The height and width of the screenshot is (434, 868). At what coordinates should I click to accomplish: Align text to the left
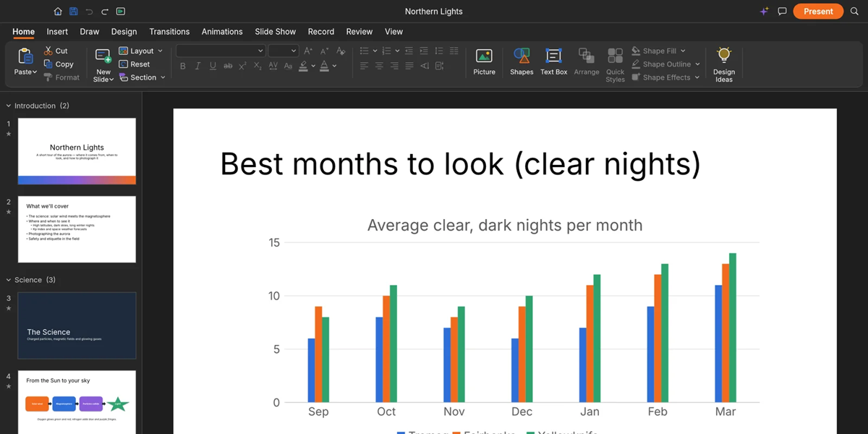tap(364, 66)
